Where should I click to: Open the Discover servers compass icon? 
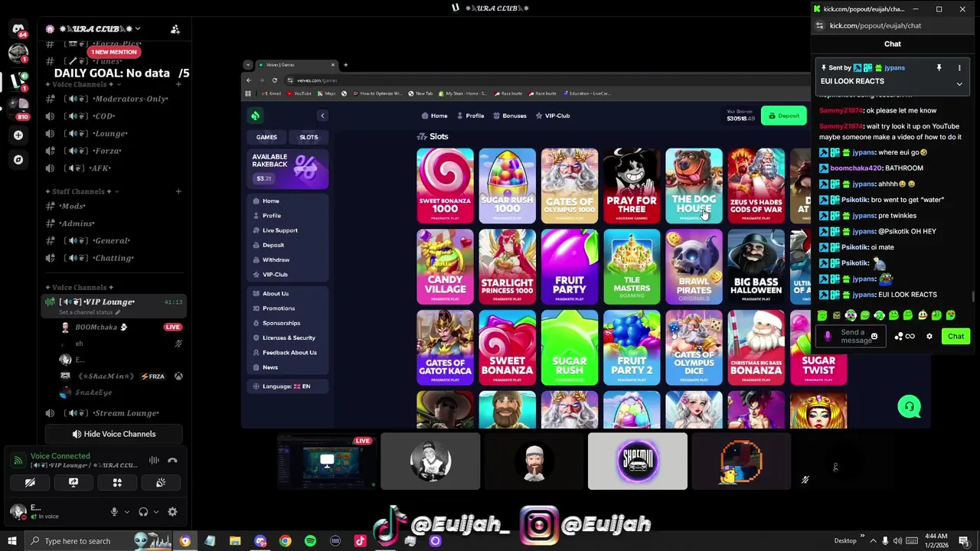coord(18,160)
